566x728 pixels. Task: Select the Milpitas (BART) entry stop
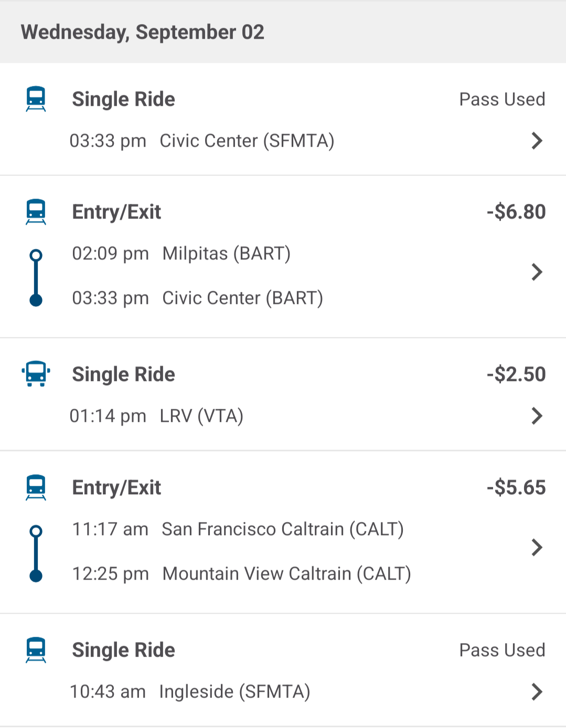tap(226, 254)
